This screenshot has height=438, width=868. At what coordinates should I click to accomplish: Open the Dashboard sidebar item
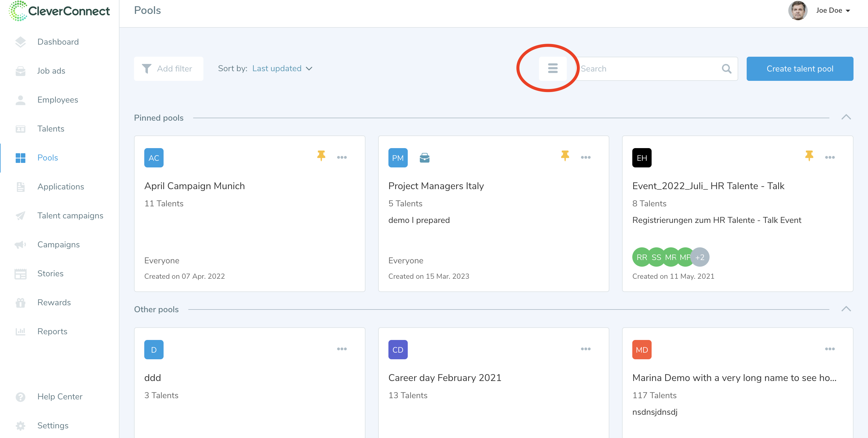point(58,42)
